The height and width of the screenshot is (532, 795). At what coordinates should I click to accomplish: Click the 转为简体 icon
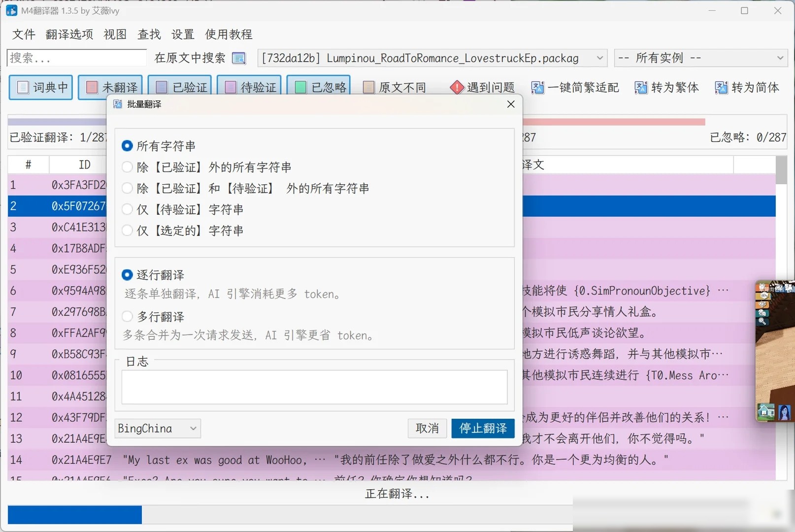point(721,88)
